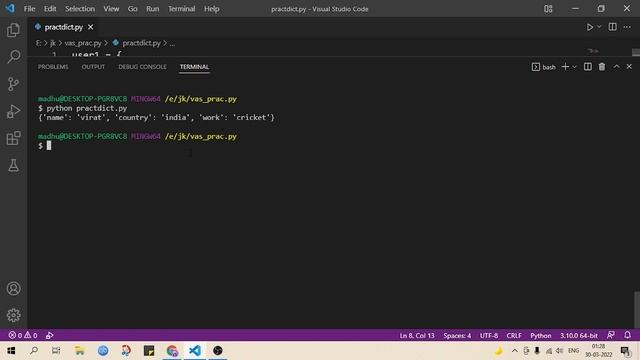Select the bash terminal entry
This screenshot has height=360, width=640.
[x=544, y=67]
